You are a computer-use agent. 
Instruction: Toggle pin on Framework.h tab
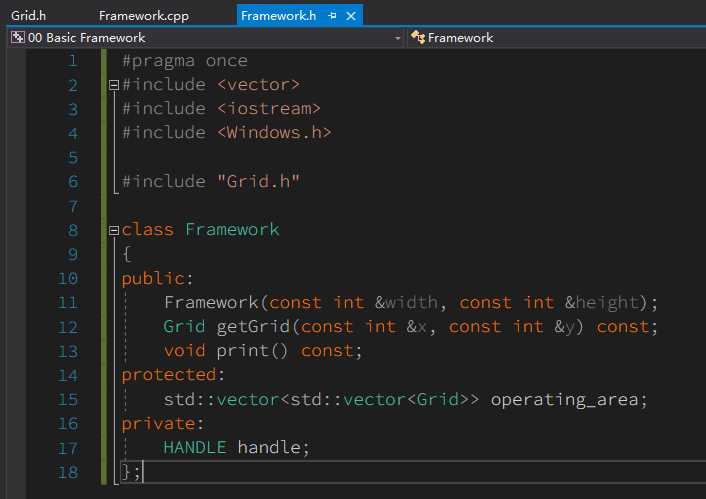click(332, 16)
